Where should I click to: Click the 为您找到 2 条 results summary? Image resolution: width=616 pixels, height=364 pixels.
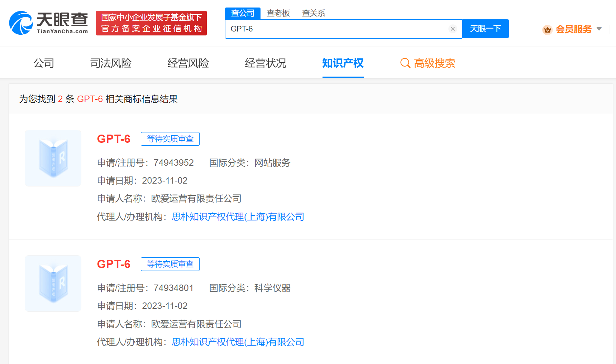[x=99, y=99]
